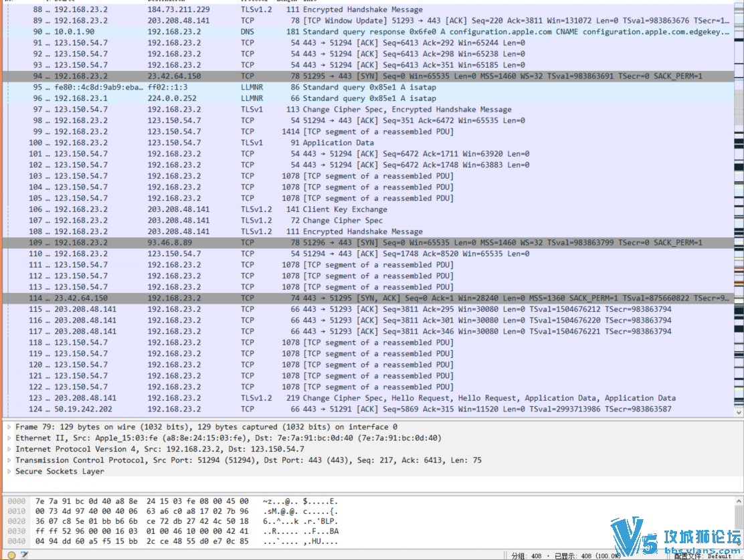Select packet 123 Change Cipher Spec row
Screen dimensions: 744x560
click(x=368, y=398)
